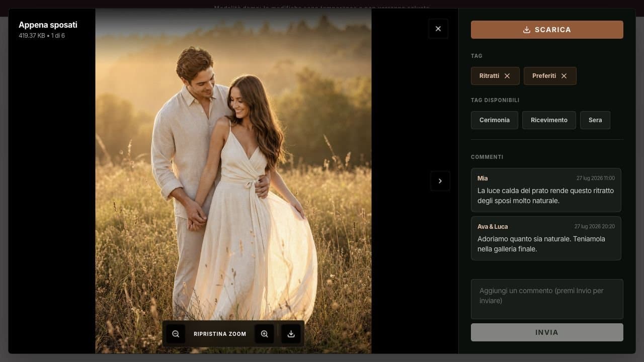Click the Tag Disponibili heading
Viewport: 644px width, 362px height.
point(495,100)
